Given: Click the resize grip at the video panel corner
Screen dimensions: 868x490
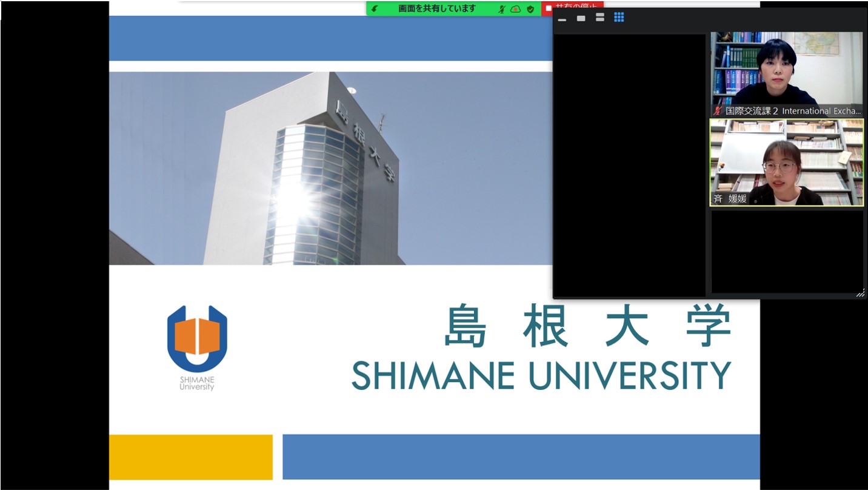Looking at the screenshot, I should pyautogui.click(x=860, y=293).
